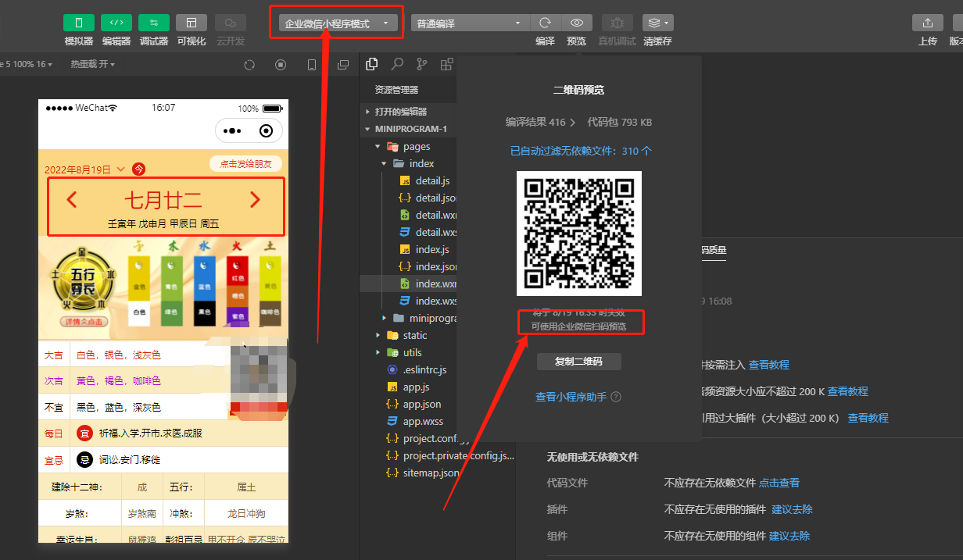Expand the utils folder

click(409, 352)
